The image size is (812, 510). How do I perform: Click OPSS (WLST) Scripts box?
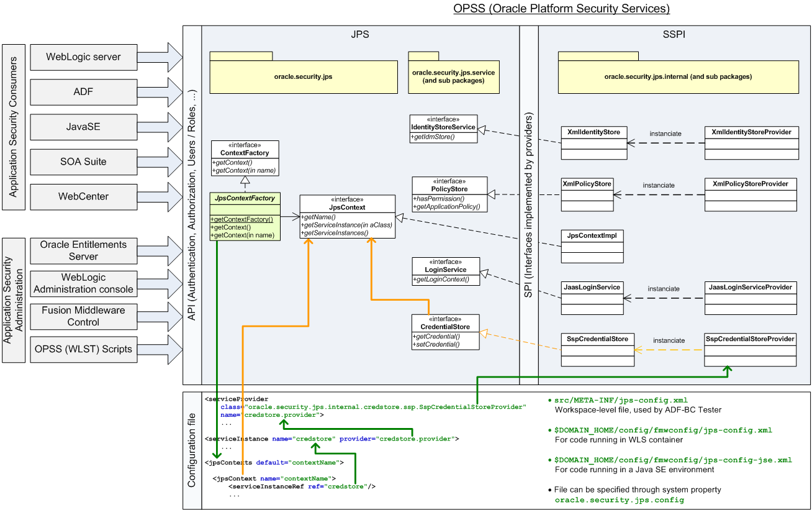coord(83,349)
